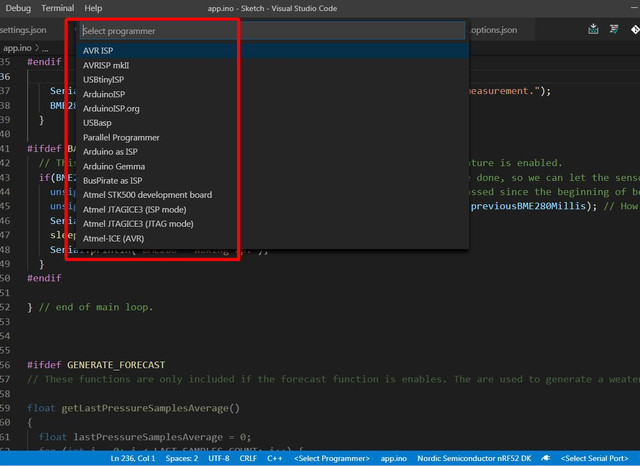The height and width of the screenshot is (466, 640).
Task: Click the diamond-shaped git icon at toolbar edge
Action: [x=635, y=29]
